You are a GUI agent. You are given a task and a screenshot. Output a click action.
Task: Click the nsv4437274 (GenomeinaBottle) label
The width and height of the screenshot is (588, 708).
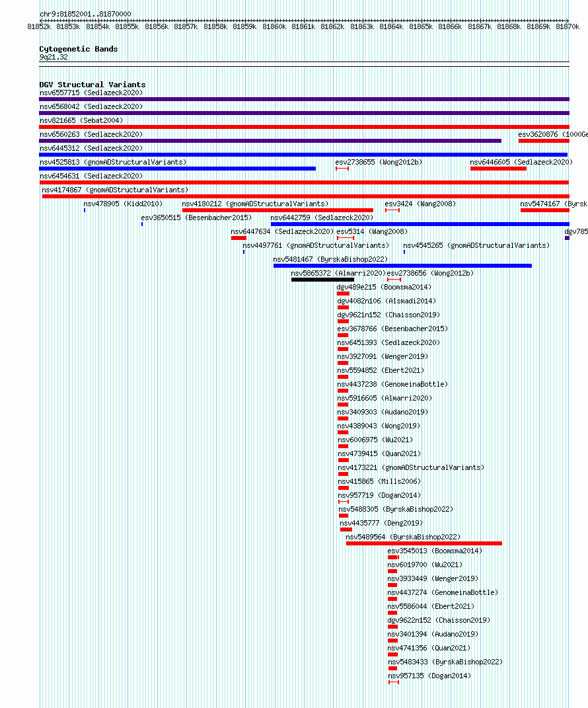[443, 592]
